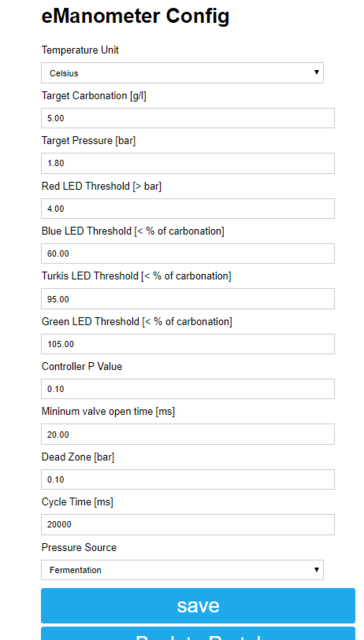Screen dimensions: 364x640
Task: Click the Cycle Time [ms] label text
Action: (77, 502)
